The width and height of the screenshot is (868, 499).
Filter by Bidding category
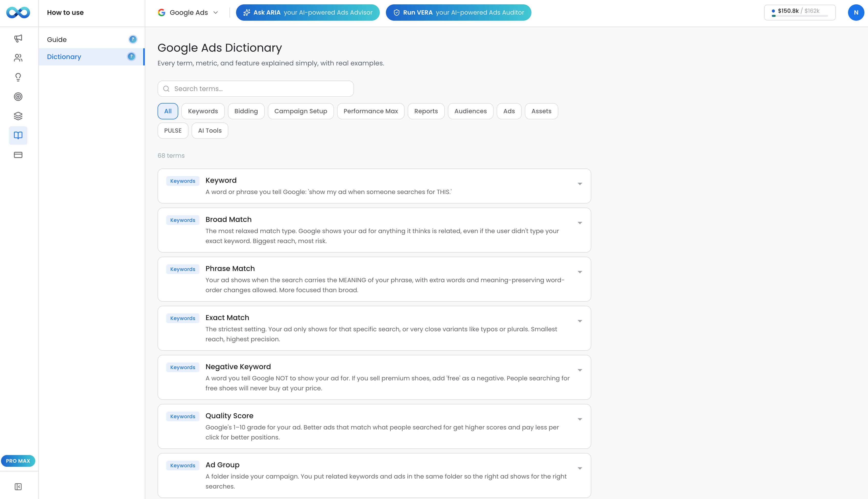[246, 111]
